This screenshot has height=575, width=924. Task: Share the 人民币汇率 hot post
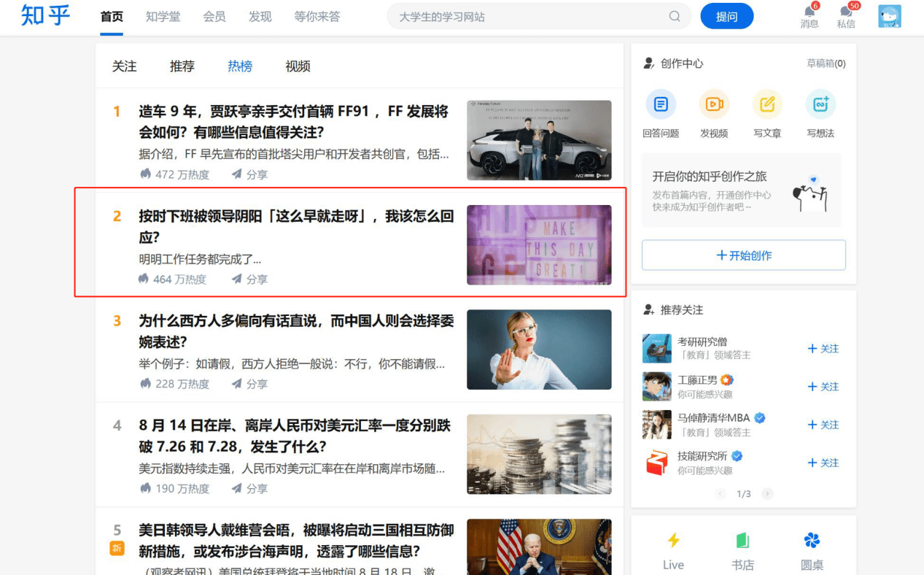pos(249,488)
